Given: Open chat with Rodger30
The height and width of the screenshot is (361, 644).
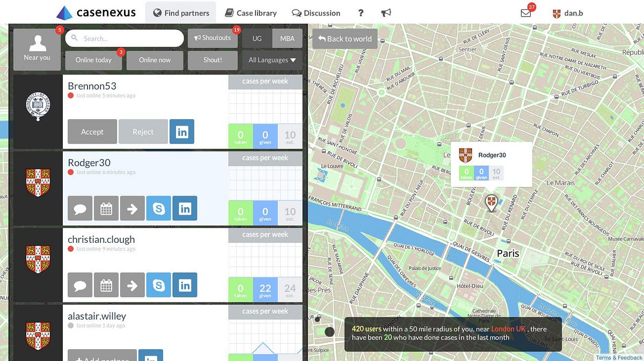Looking at the screenshot, I should pos(80,208).
